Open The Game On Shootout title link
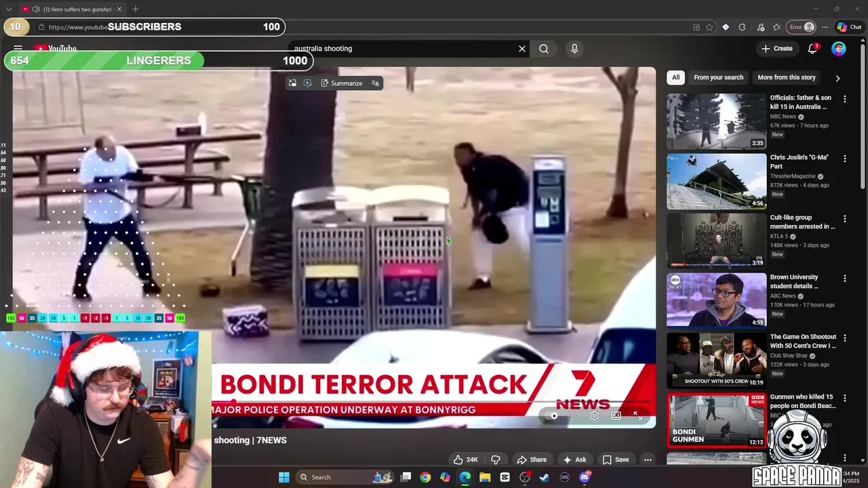Image resolution: width=868 pixels, height=488 pixels. point(803,342)
